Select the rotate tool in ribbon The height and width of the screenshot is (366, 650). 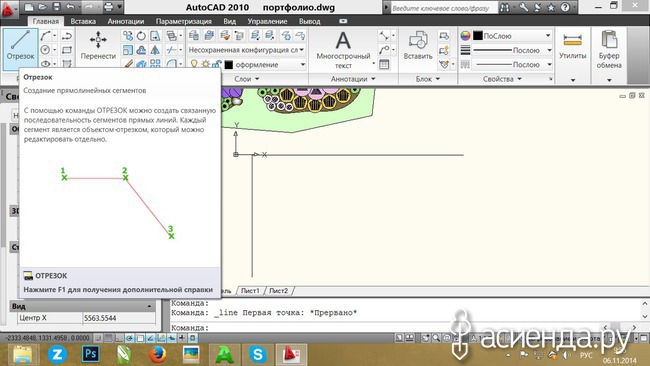pos(141,36)
